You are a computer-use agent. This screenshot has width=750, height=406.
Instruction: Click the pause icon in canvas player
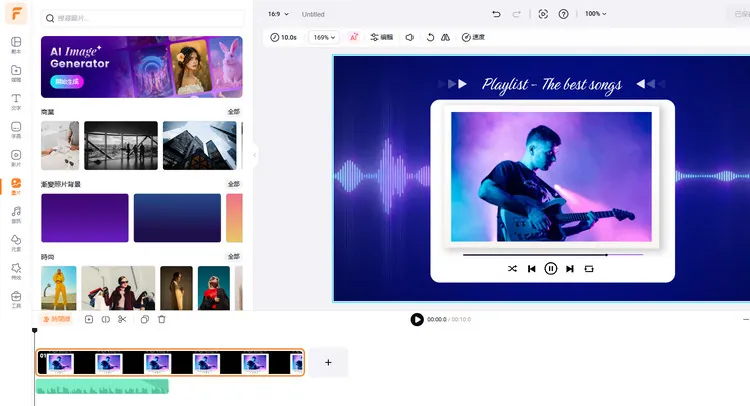tap(551, 269)
